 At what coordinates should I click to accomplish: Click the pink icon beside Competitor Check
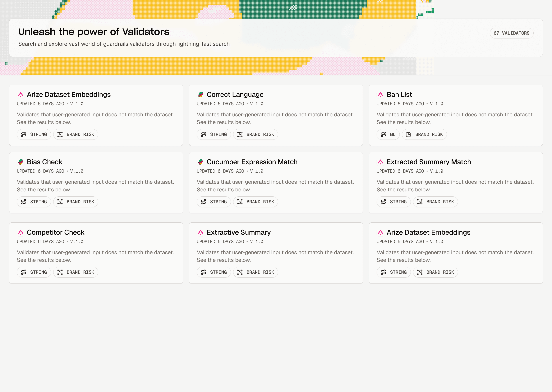[x=21, y=232]
